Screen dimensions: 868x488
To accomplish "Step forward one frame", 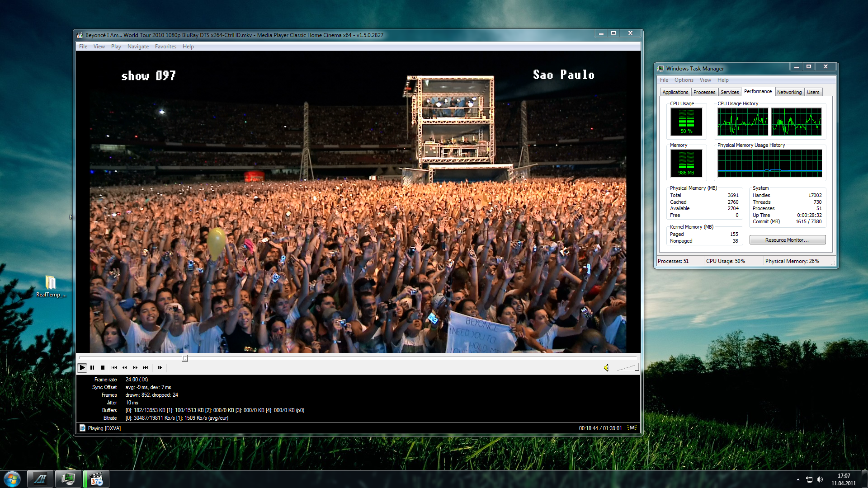I will 159,368.
